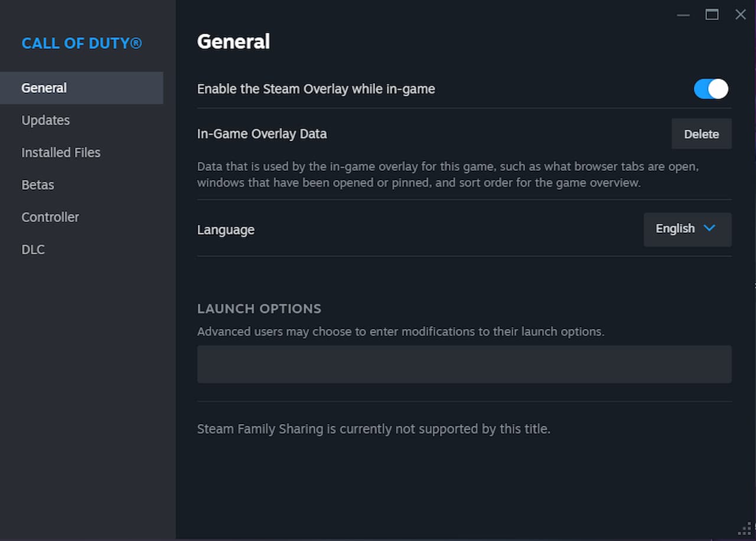Click the blue chevron arrow beside English
Image resolution: width=756 pixels, height=541 pixels.
tap(709, 229)
